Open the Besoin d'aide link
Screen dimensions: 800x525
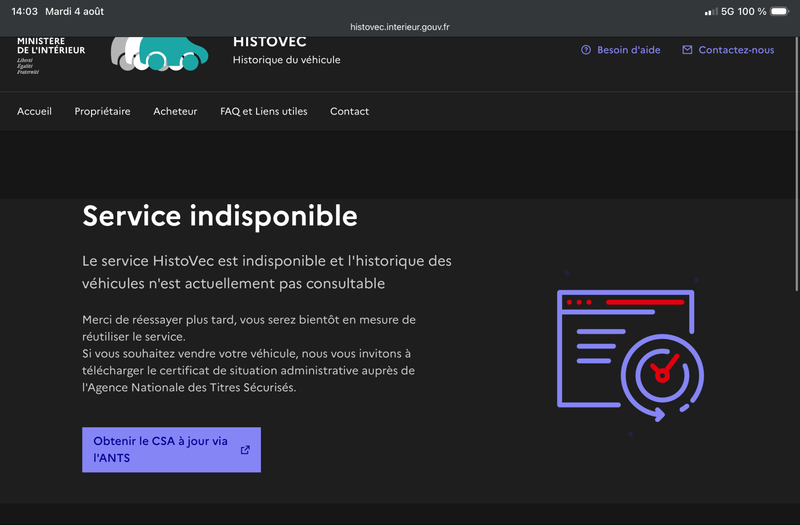click(620, 50)
